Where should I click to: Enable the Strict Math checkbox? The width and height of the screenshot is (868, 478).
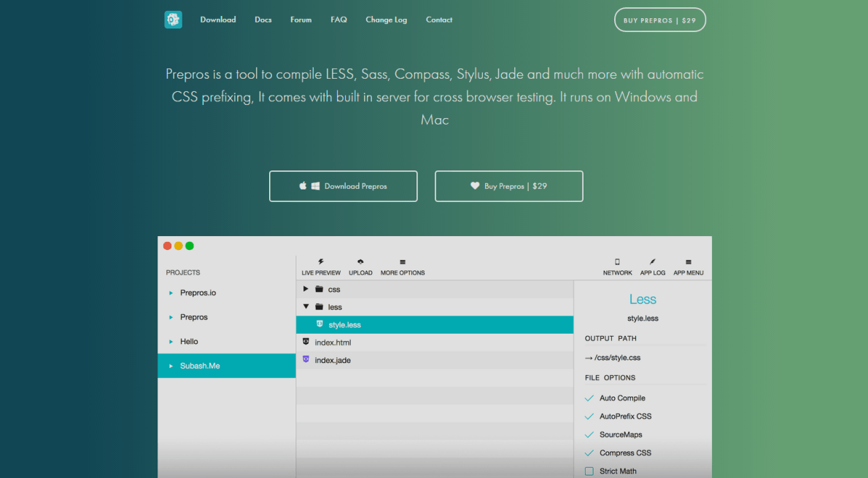point(589,471)
